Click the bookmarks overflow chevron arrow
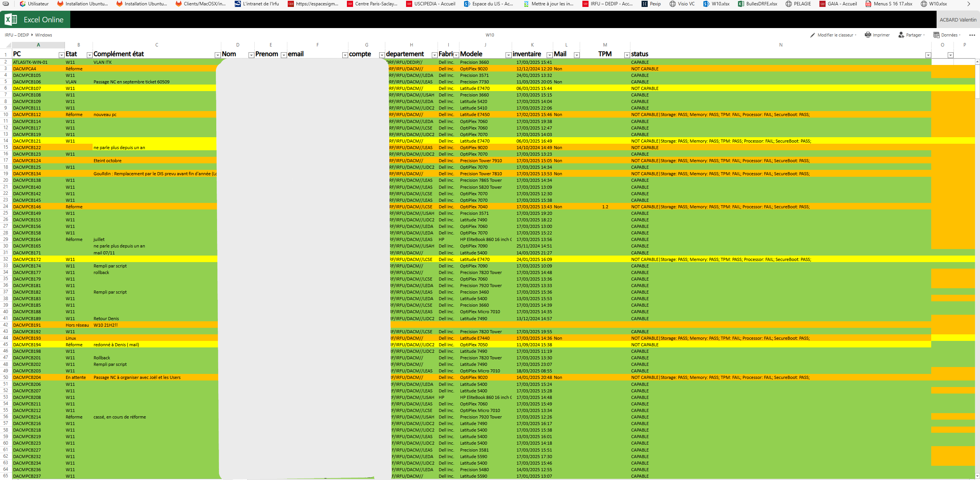This screenshot has width=980, height=480. [x=968, y=4]
